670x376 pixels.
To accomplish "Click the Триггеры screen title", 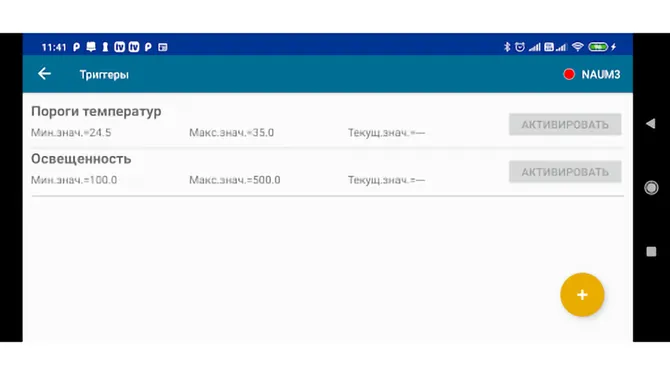I will point(104,75).
